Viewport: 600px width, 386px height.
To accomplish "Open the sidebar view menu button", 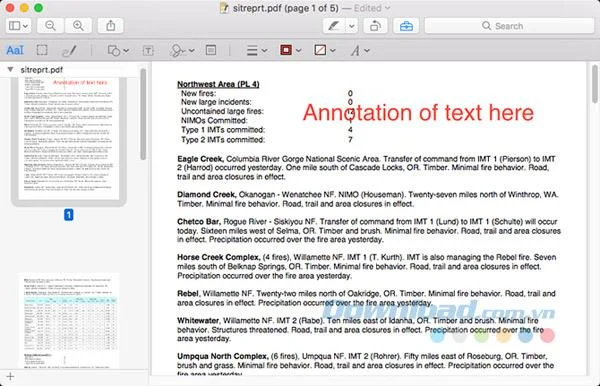I will (x=18, y=26).
